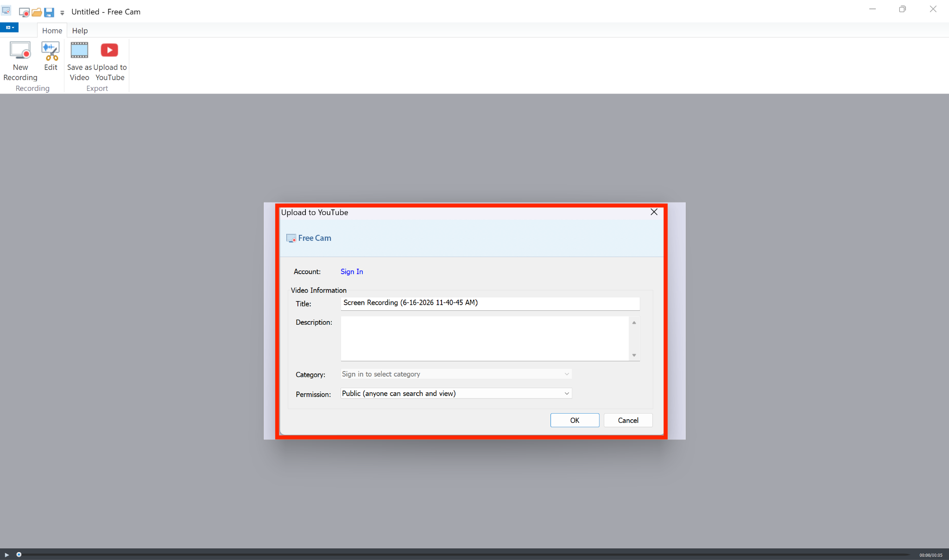Restore down the Free Cam window
The height and width of the screenshot is (560, 949).
pyautogui.click(x=902, y=9)
